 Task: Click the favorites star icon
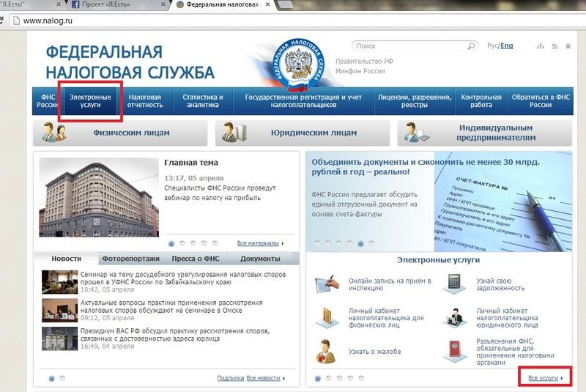[568, 46]
